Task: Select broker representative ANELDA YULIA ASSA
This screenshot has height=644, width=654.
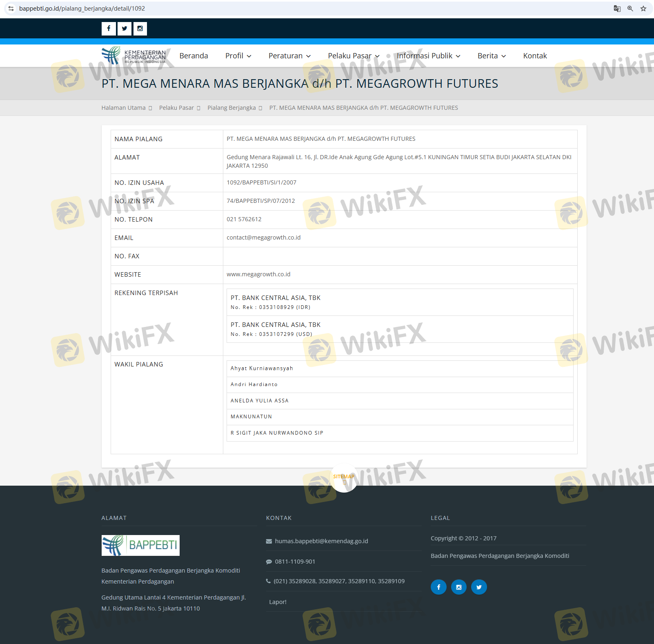Action: pyautogui.click(x=260, y=401)
